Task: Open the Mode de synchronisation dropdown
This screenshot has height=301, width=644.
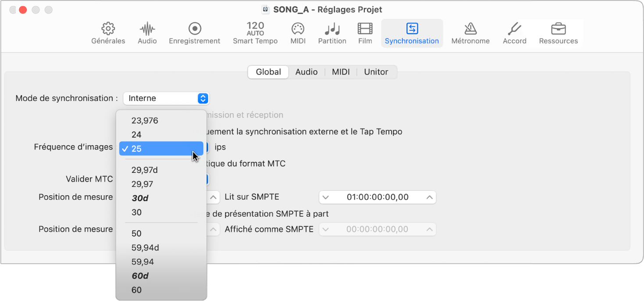Action: click(x=166, y=98)
